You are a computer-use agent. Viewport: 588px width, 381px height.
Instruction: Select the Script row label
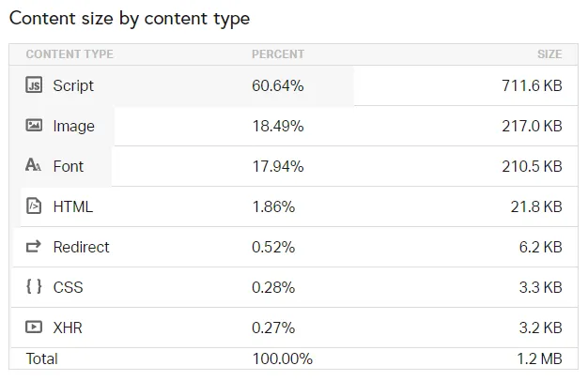[x=73, y=85]
